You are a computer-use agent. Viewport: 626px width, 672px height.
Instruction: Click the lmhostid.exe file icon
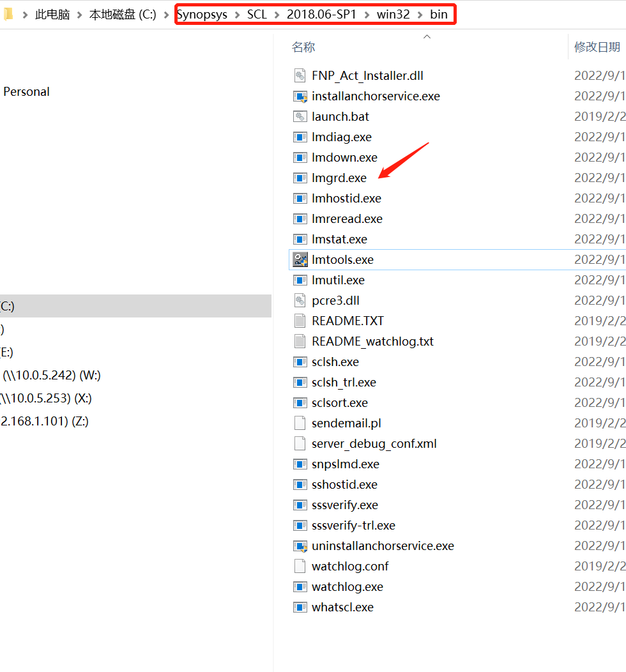[x=300, y=199]
